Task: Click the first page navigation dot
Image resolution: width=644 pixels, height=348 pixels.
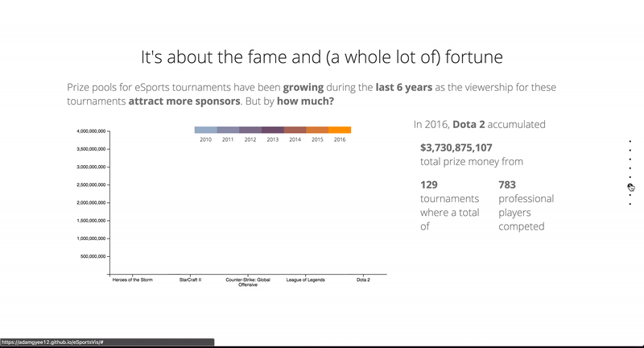Action: 630,141
